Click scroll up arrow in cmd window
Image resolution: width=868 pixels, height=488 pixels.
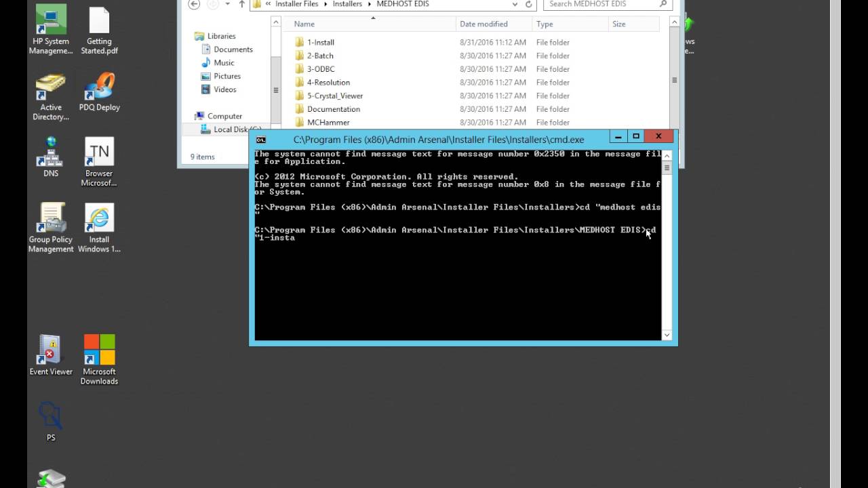[x=667, y=156]
